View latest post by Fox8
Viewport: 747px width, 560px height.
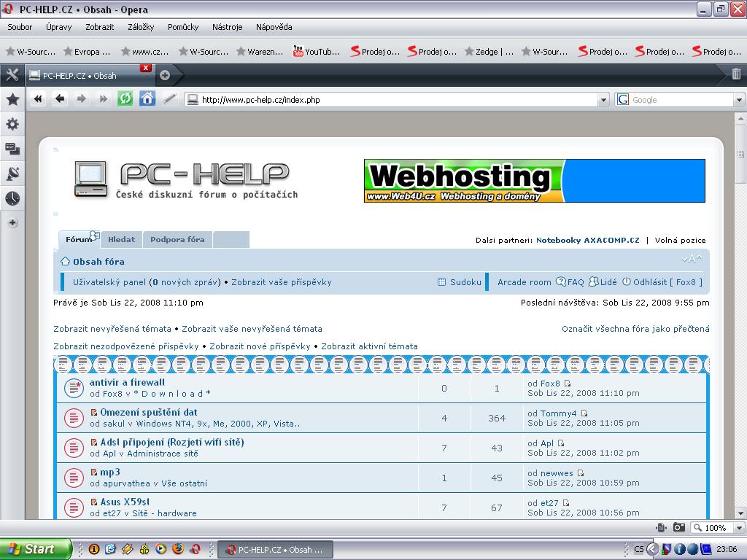pos(567,384)
